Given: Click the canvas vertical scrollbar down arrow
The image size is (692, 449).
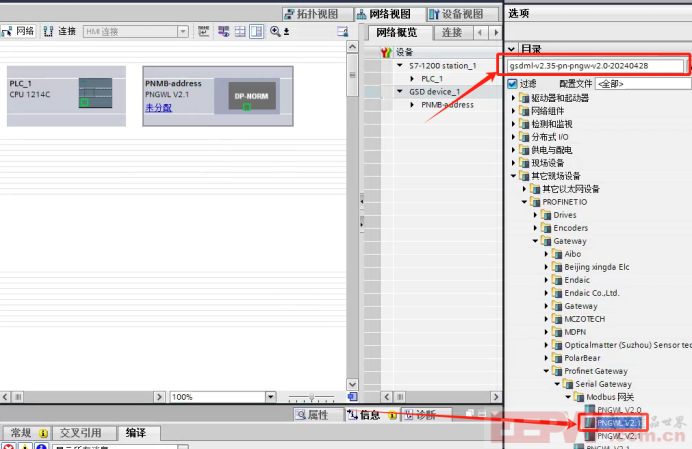Looking at the screenshot, I should click(x=352, y=384).
